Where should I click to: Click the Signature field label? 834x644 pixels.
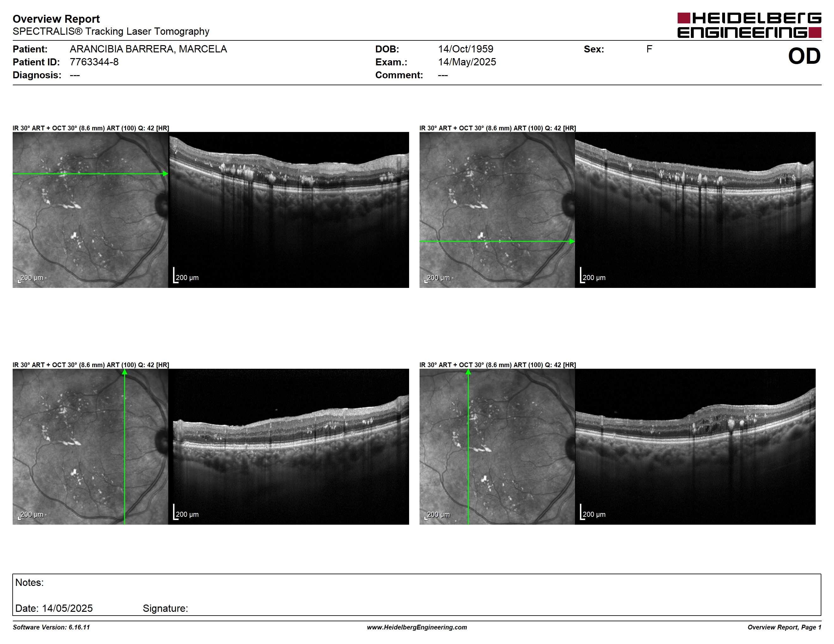tap(165, 608)
